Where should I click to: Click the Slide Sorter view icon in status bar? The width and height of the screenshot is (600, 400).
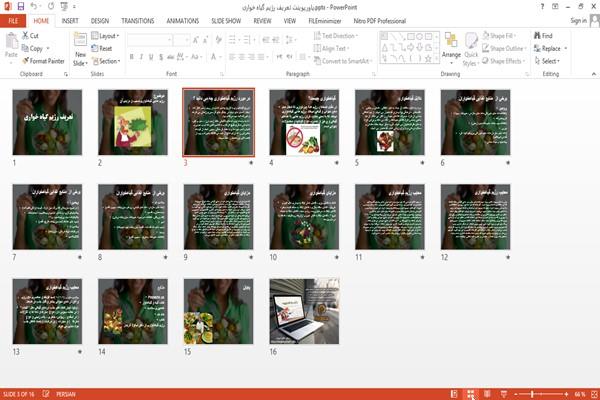coord(471,394)
